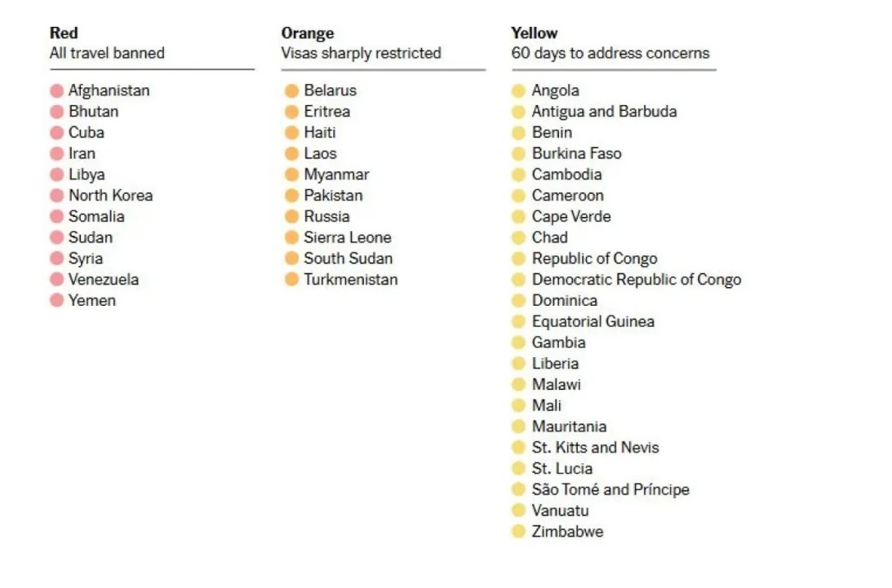Click the yellow dot next to Chad
892x588 pixels.
[x=518, y=238]
